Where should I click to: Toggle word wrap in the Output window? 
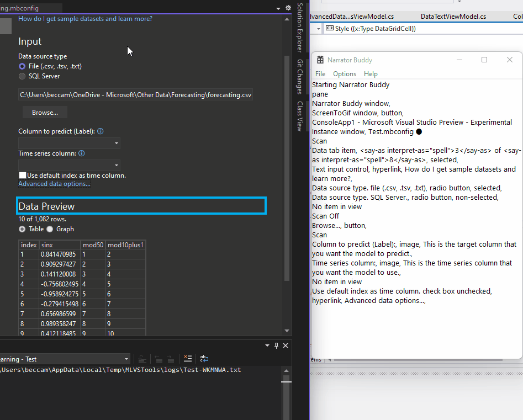coord(204,359)
